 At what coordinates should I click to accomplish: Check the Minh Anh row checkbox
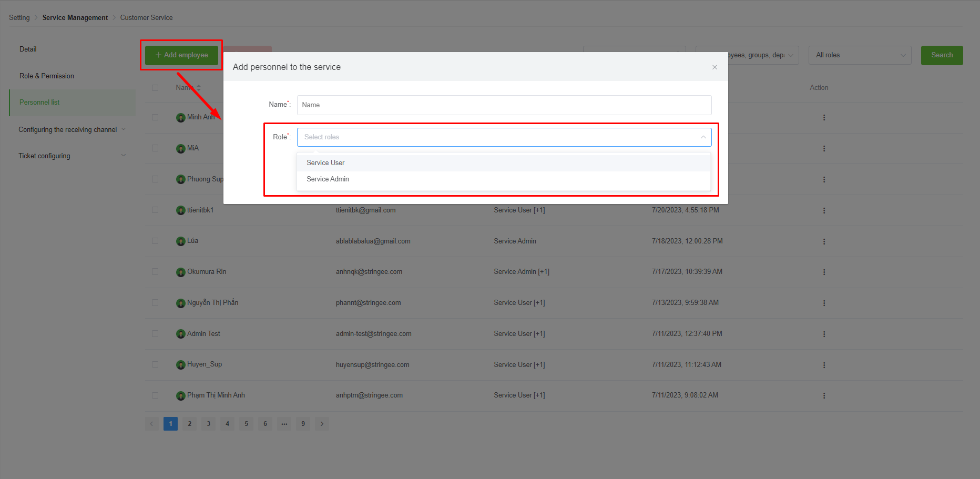click(155, 117)
